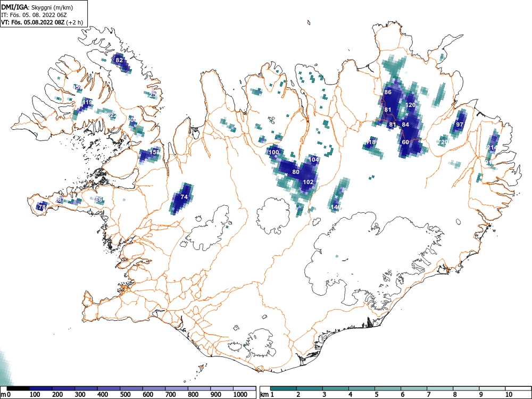532x399 pixels.
Task: Click the visibility value 214 on the map
Action: 492,147
